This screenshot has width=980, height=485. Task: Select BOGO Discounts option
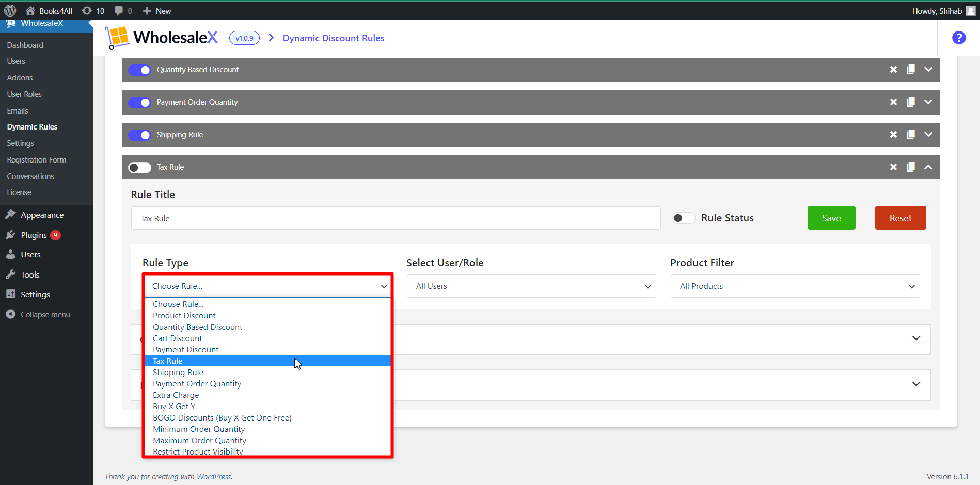click(267, 418)
